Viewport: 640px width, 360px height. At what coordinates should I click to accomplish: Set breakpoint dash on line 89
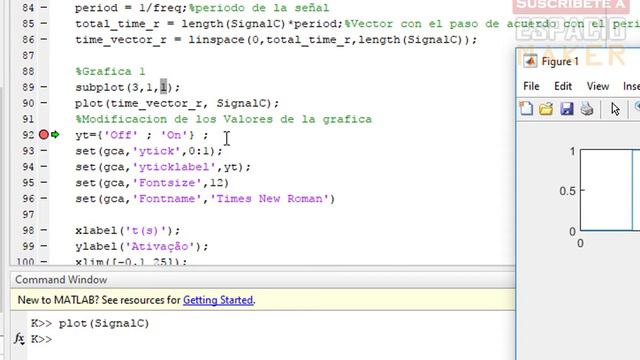[44, 87]
